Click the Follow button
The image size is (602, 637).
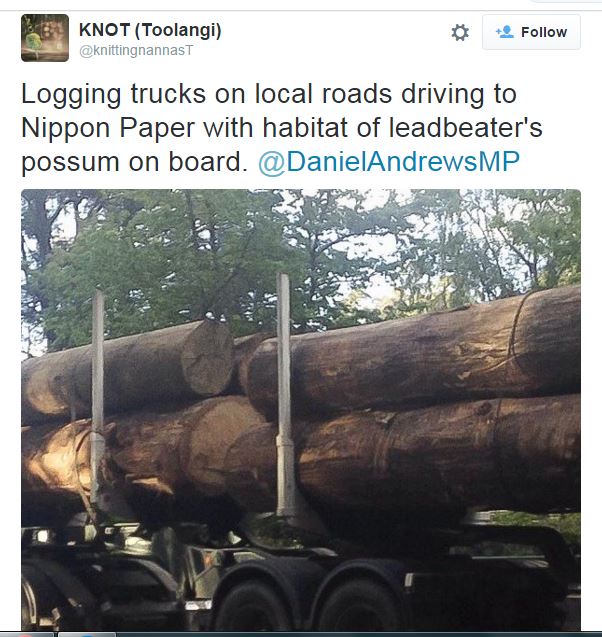click(531, 32)
